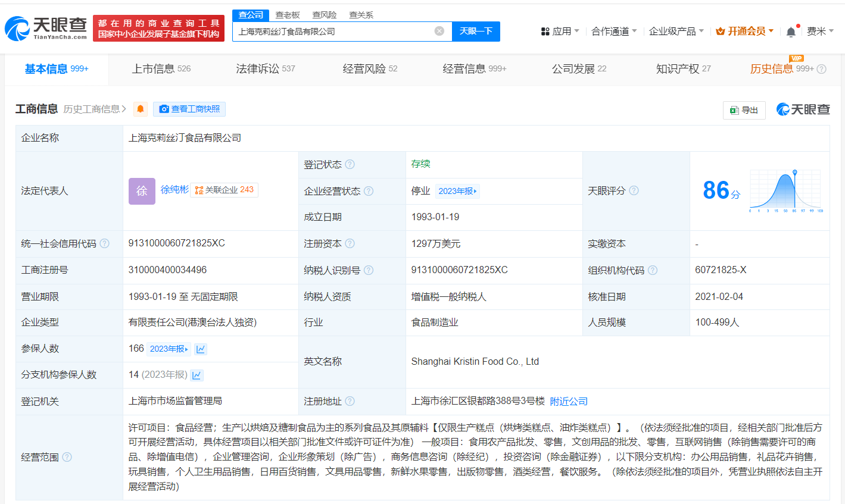Screen dimensions: 845x504
Task: Click the 附近公司 link
Action: 569,402
